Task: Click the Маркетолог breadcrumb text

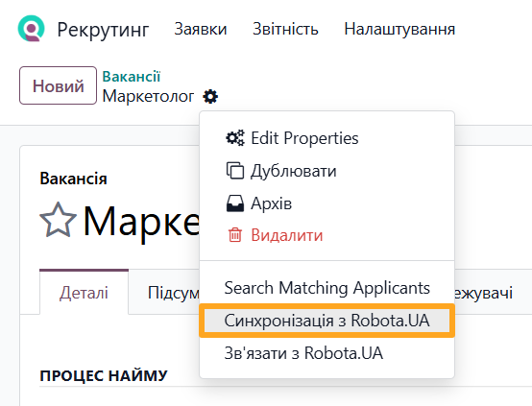Action: (x=148, y=96)
